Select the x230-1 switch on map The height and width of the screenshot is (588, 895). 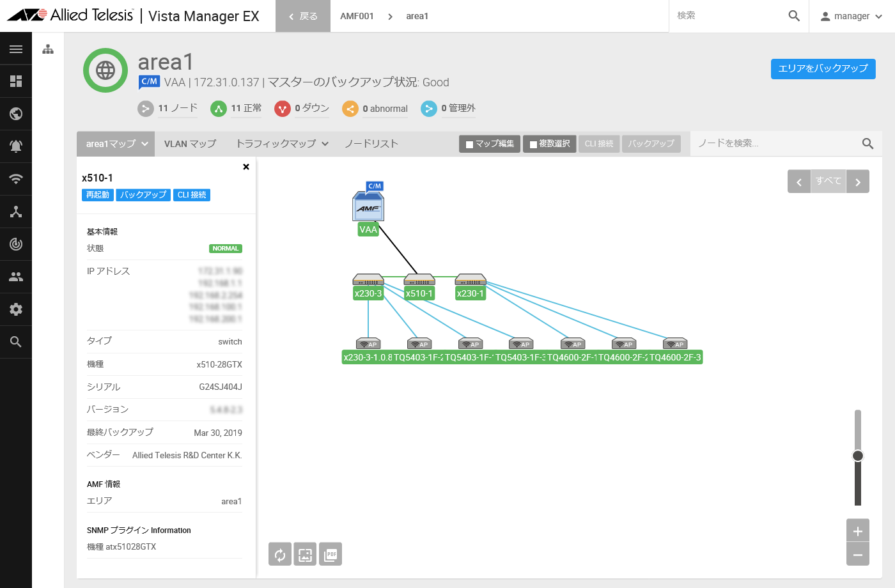point(471,280)
